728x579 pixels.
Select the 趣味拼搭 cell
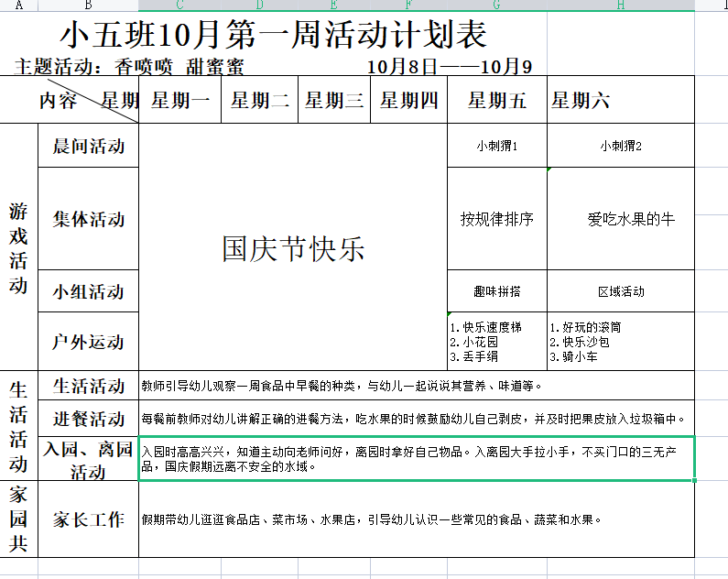point(496,291)
